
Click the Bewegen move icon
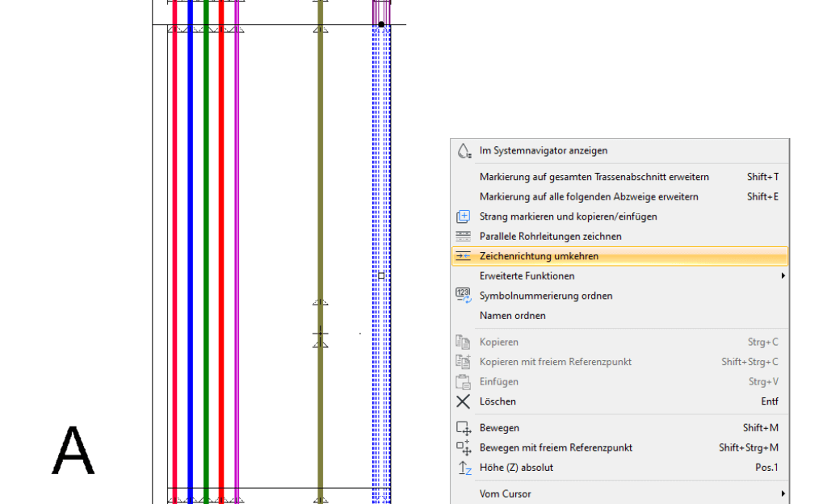[x=463, y=428]
